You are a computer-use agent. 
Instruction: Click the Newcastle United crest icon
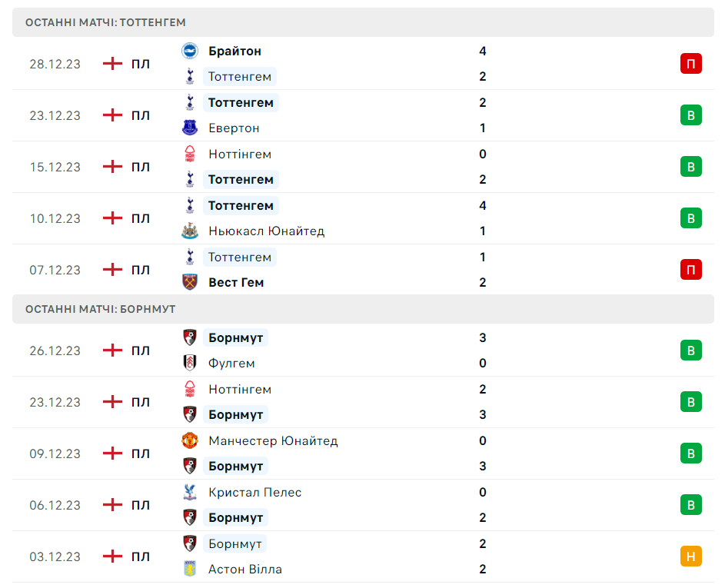click(189, 231)
